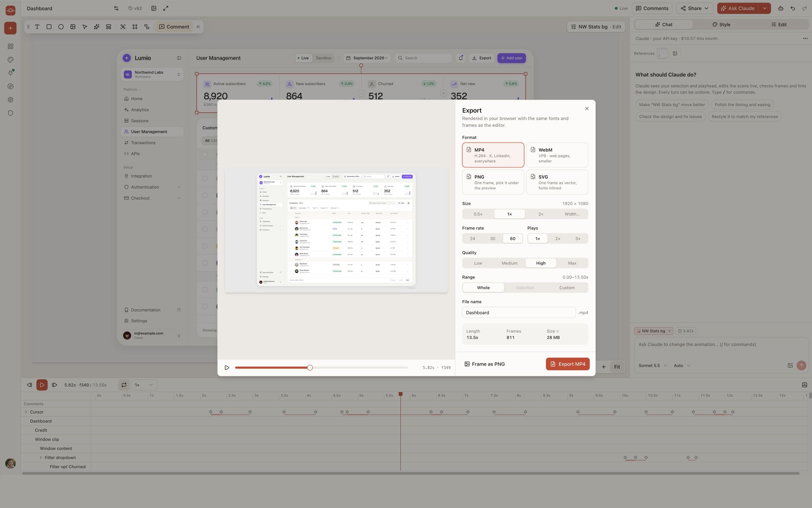This screenshot has height=508, width=812.
Task: Step back one frame in timeline
Action: (30, 385)
